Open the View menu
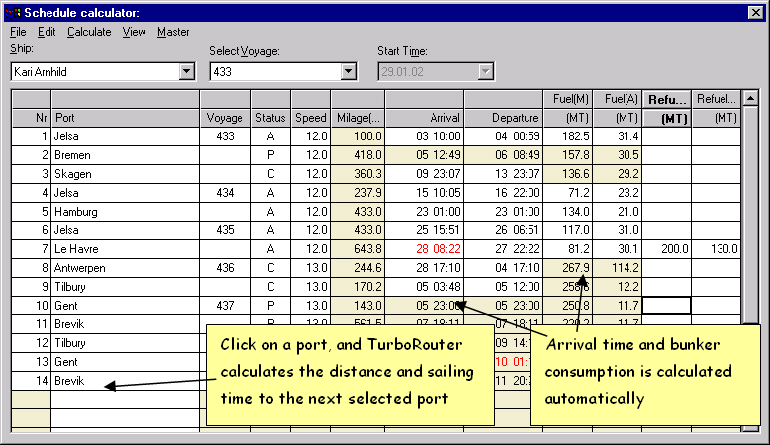This screenshot has width=770, height=445. pyautogui.click(x=134, y=32)
